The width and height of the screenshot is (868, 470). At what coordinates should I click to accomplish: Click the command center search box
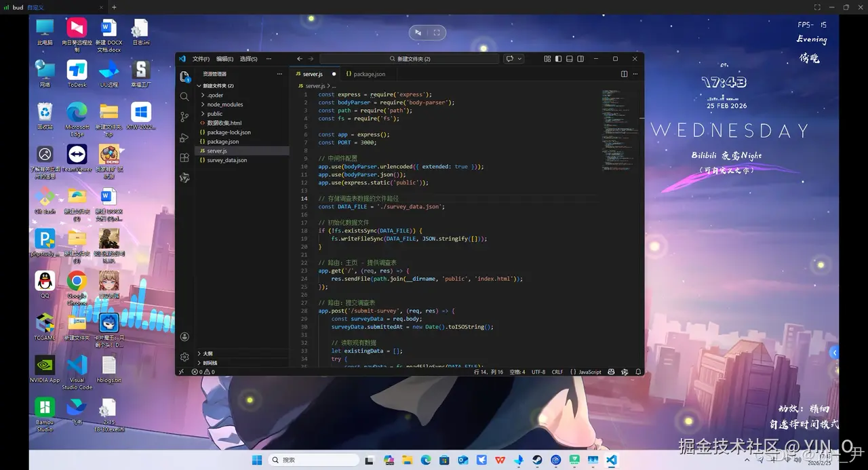point(409,59)
